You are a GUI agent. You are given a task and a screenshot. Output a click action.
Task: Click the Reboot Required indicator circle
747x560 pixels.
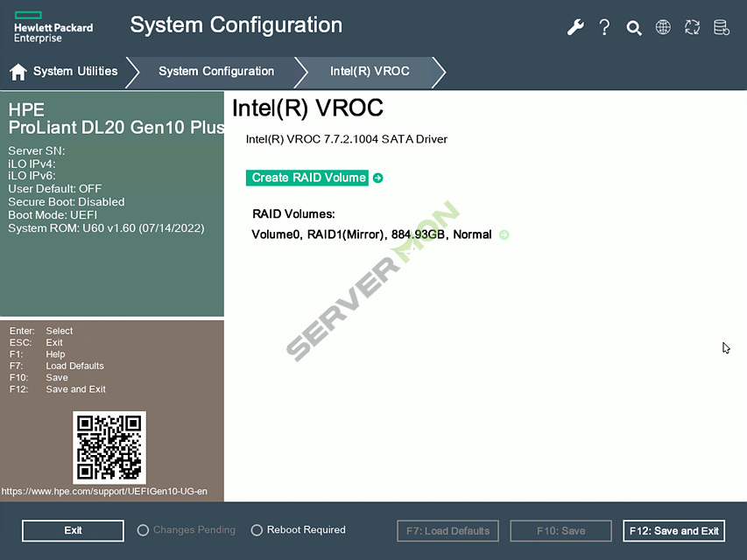257,530
